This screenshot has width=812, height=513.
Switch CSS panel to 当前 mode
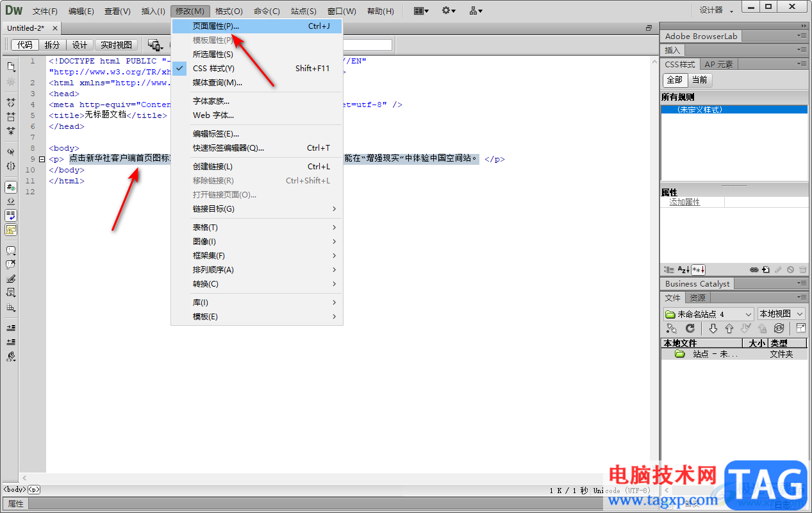point(700,80)
